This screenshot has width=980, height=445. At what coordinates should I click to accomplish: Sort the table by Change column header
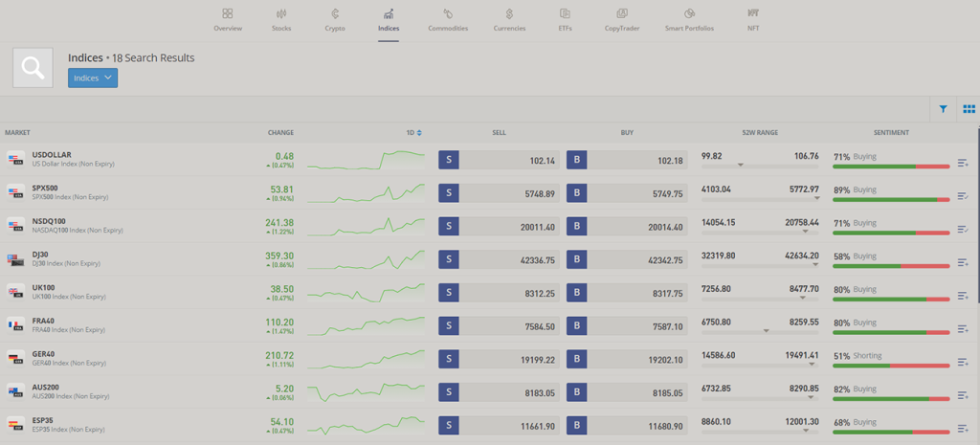pyautogui.click(x=280, y=132)
